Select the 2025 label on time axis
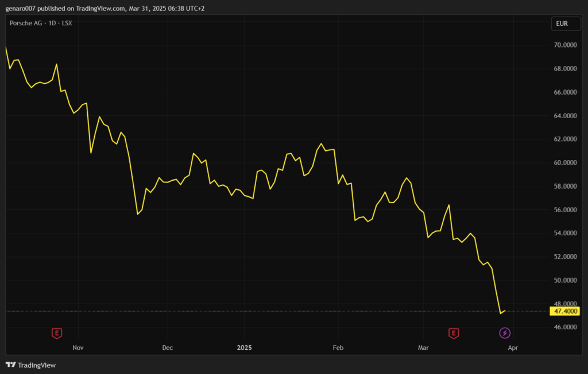The height and width of the screenshot is (374, 588). click(245, 348)
